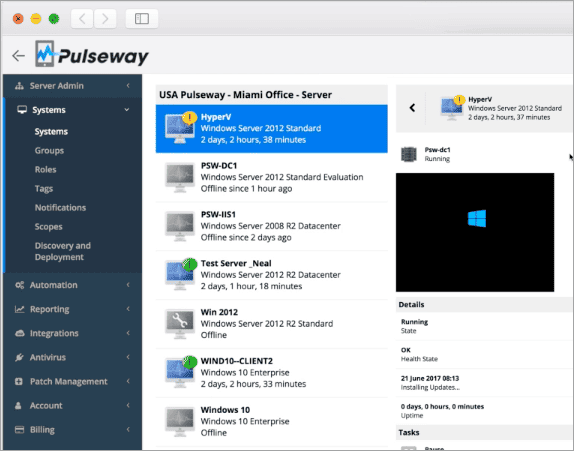Image resolution: width=574 pixels, height=451 pixels.
Task: Select the PSW-DC1 system name
Action: point(219,166)
